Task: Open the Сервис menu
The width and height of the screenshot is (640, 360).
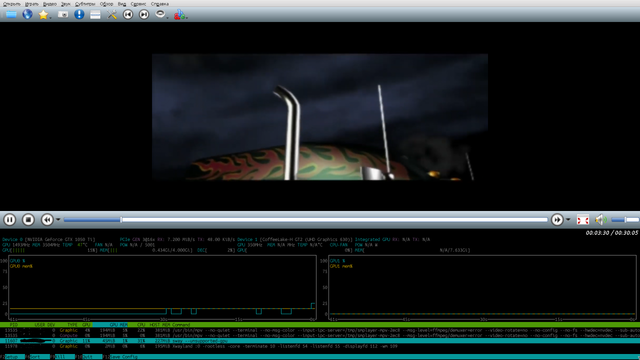Action: [x=138, y=4]
